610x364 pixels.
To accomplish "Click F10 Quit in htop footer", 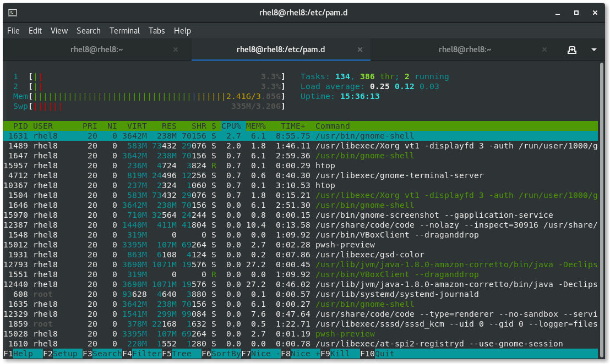I will pos(377,354).
